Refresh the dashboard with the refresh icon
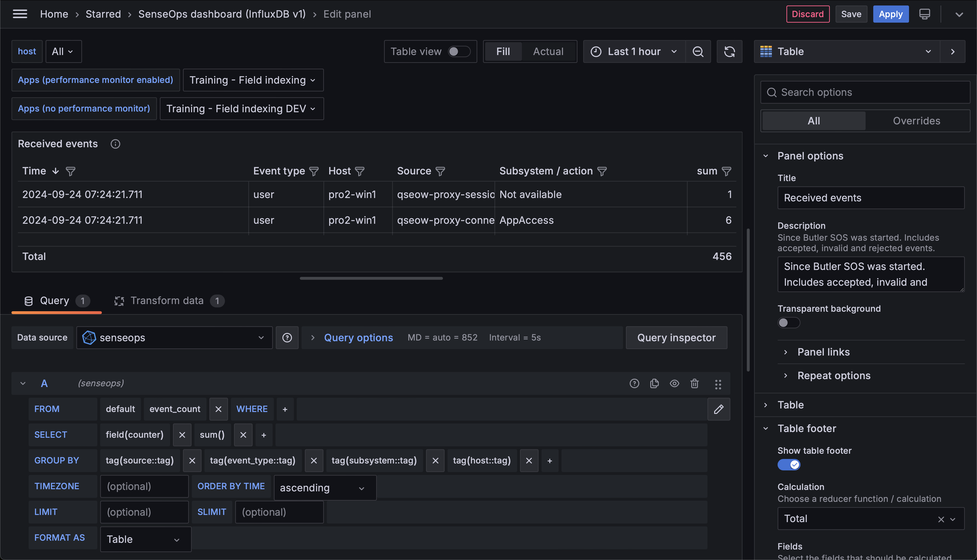Viewport: 977px width, 560px height. pos(729,51)
